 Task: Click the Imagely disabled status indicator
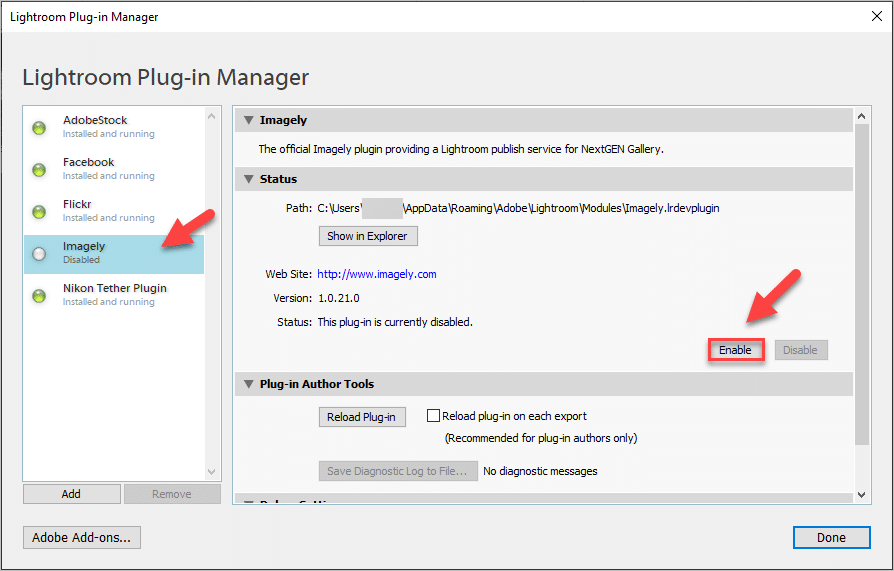[x=39, y=254]
